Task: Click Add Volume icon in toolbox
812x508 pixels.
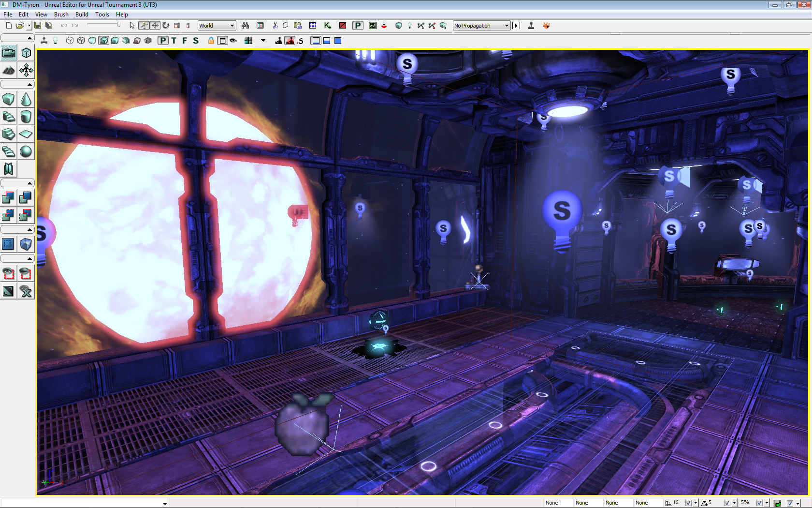Action: coord(26,244)
